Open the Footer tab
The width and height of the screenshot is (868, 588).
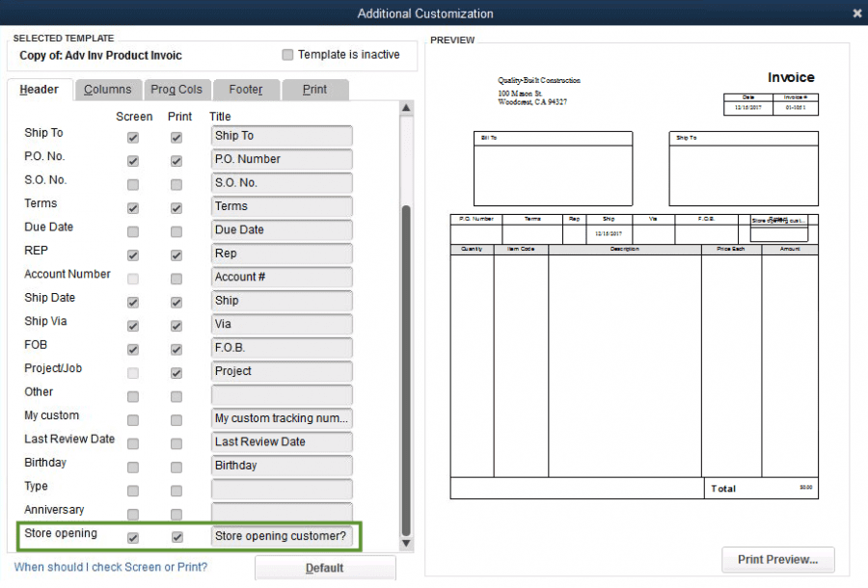pos(246,89)
